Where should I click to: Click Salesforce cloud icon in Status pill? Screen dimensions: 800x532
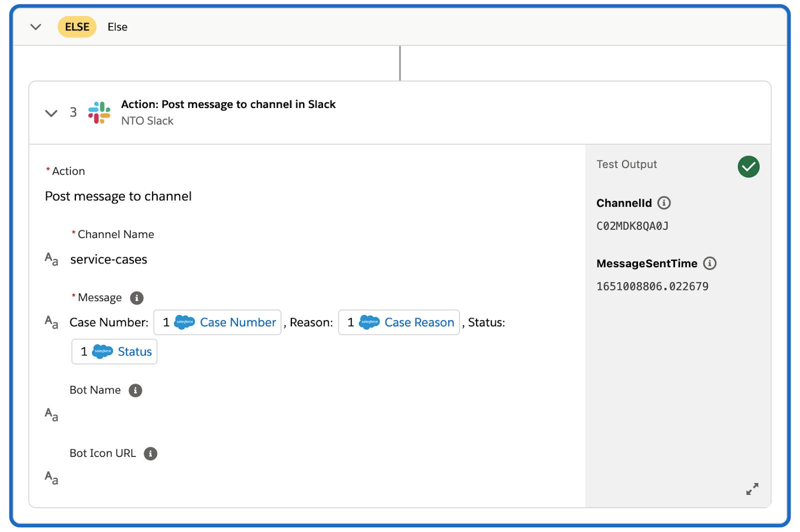102,351
